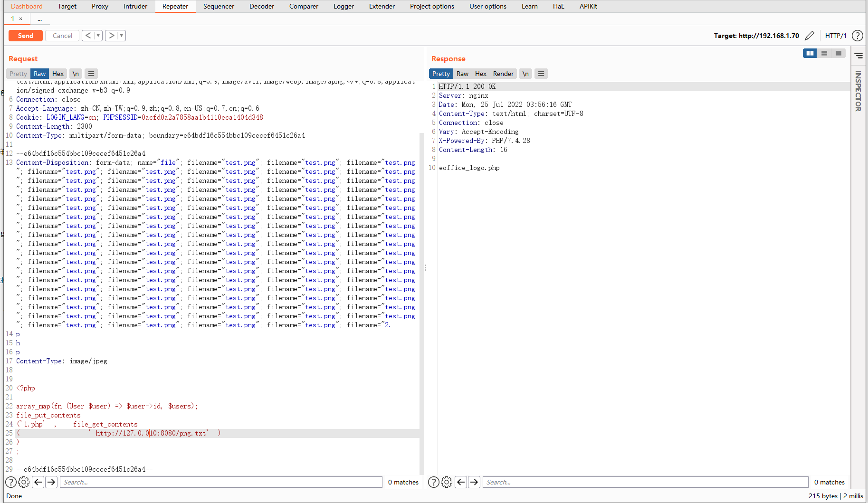The width and height of the screenshot is (868, 503).
Task: Open the Intruder tab
Action: click(x=135, y=6)
